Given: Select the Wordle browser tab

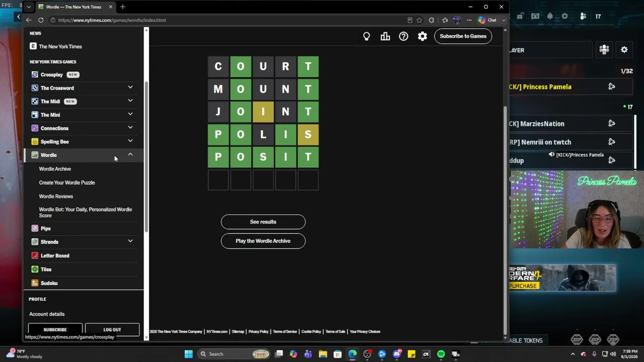Looking at the screenshot, I should pyautogui.click(x=75, y=7).
